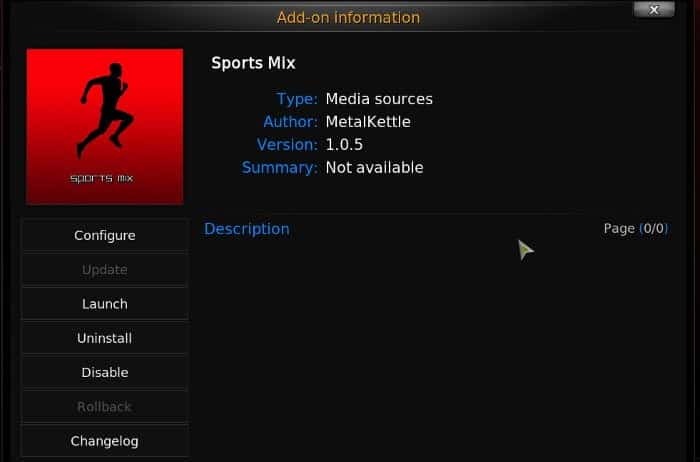Click the Type: field label

point(297,99)
